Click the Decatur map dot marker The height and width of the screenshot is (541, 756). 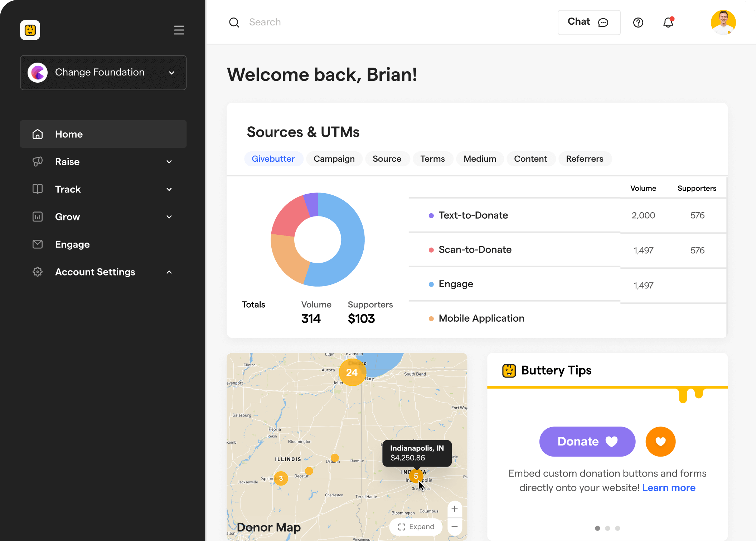309,471
